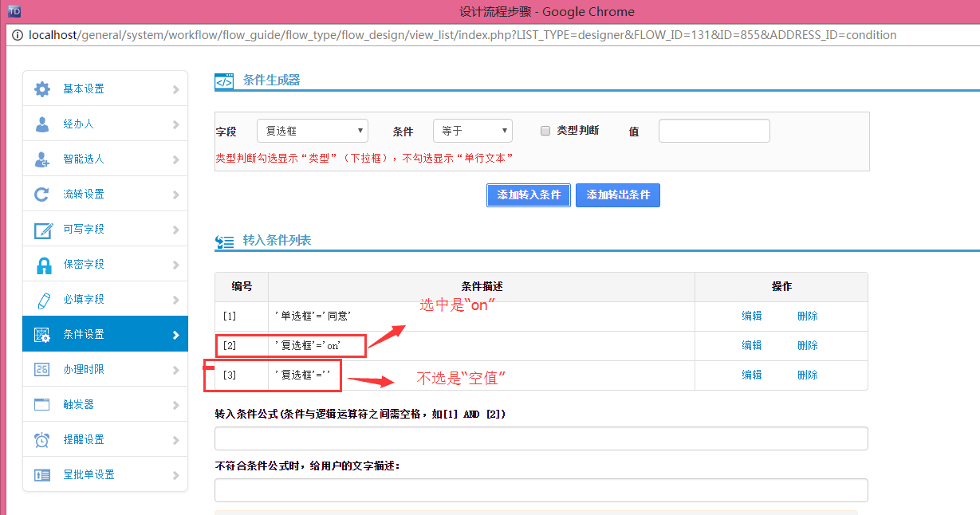Image resolution: width=980 pixels, height=515 pixels.
Task: Click the pencil-edit icon for 可写字段
Action: tap(42, 230)
